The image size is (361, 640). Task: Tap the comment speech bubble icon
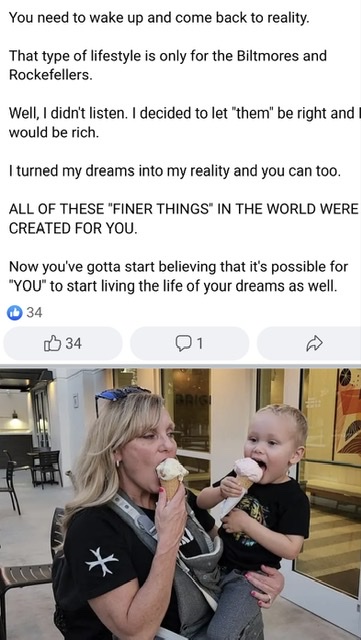tap(183, 344)
